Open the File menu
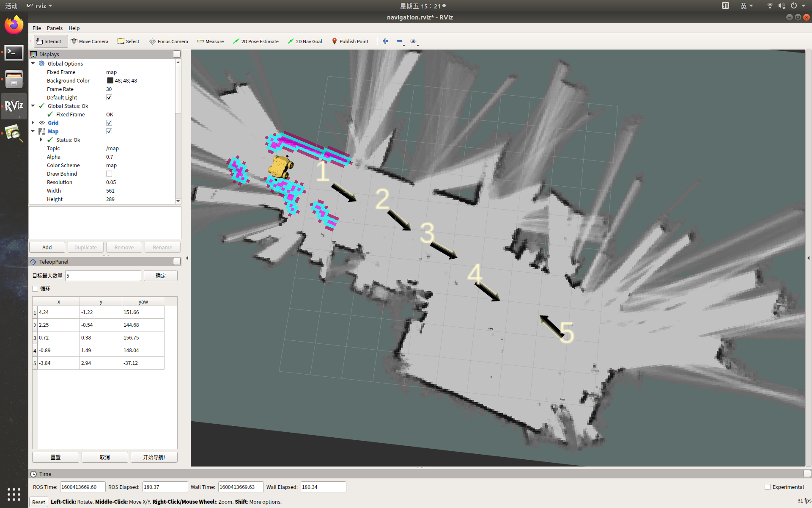 point(37,28)
